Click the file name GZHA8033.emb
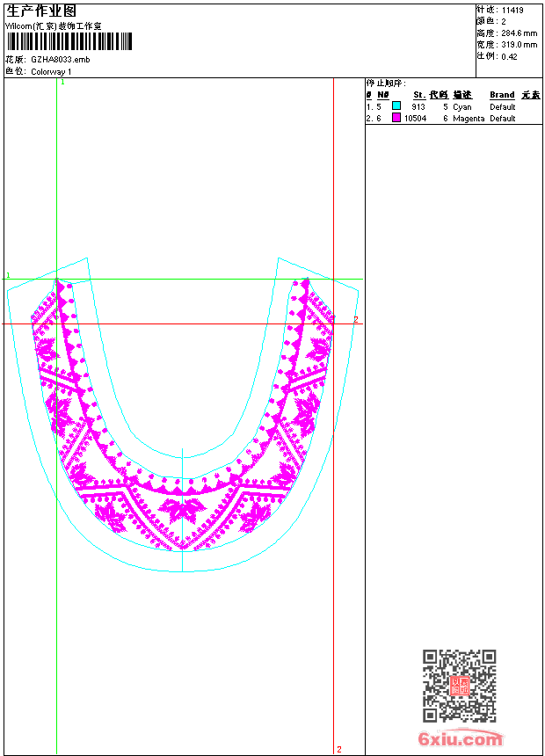545x756 pixels. pyautogui.click(x=61, y=59)
